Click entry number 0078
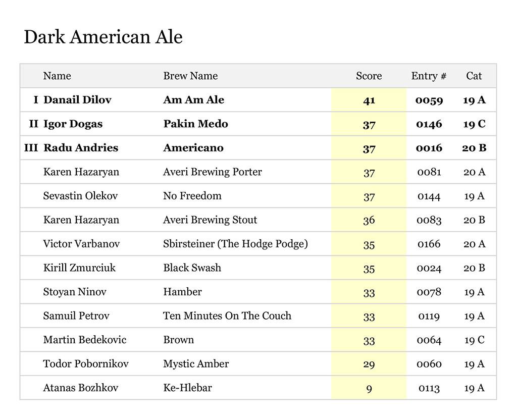This screenshot has width=517, height=420. point(429,292)
